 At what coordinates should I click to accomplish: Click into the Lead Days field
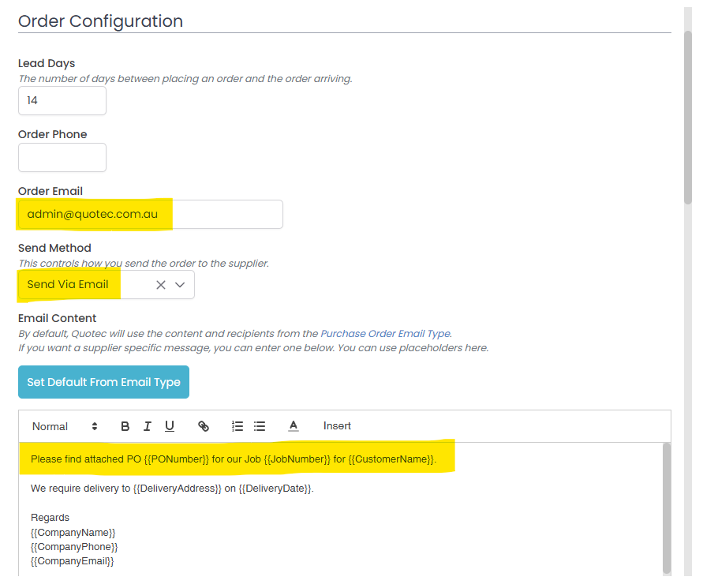coord(62,101)
